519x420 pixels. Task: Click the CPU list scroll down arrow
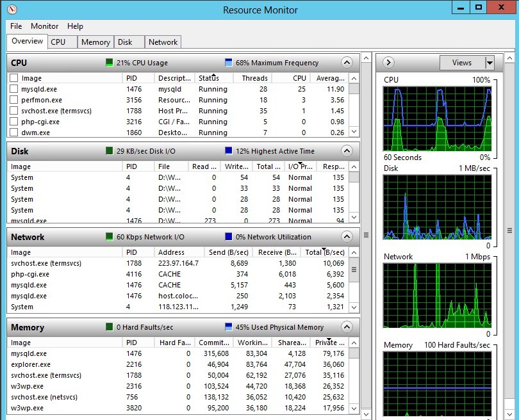point(354,132)
